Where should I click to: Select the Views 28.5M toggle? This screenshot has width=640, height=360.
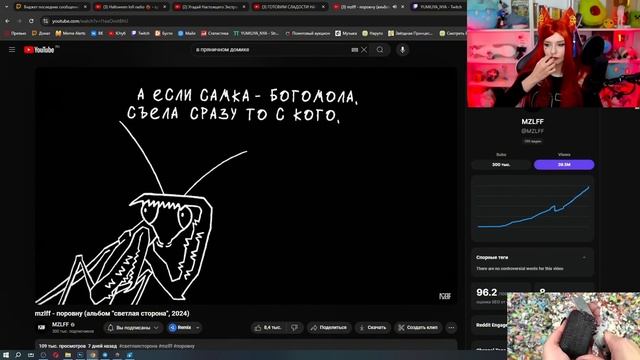[x=564, y=164]
